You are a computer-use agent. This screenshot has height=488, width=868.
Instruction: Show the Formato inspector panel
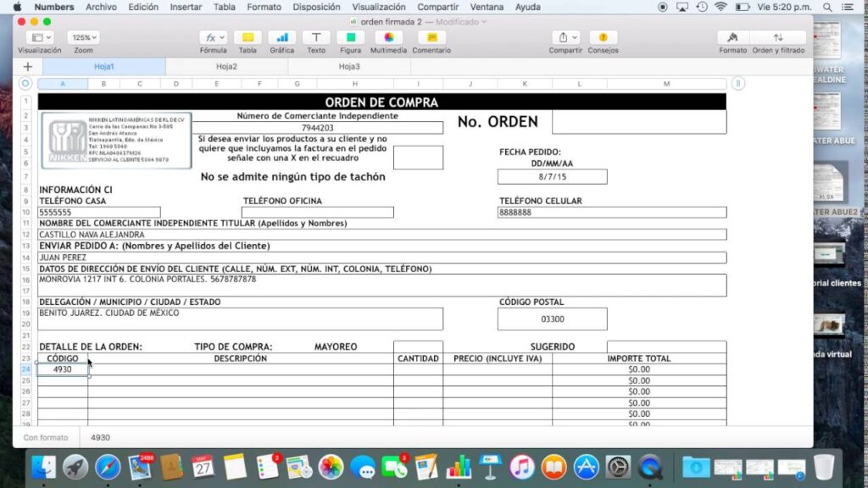732,38
